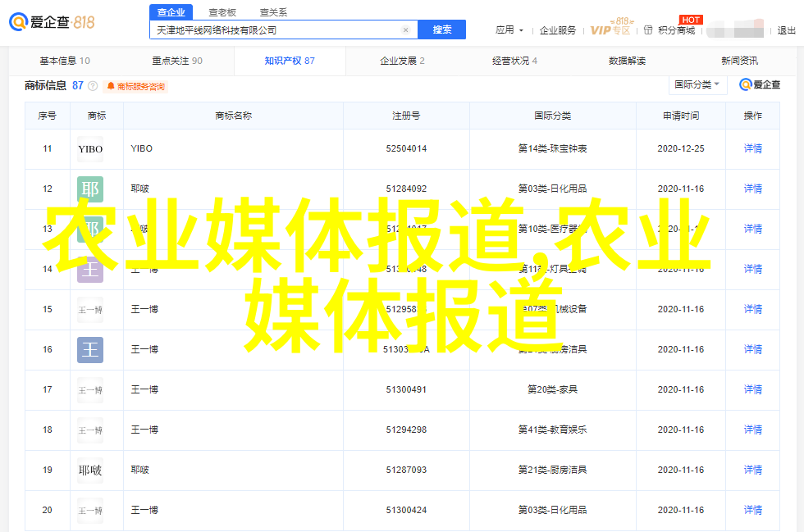Open the 商标信息 help question mark icon
Screen dimensions: 804x532
pos(93,86)
